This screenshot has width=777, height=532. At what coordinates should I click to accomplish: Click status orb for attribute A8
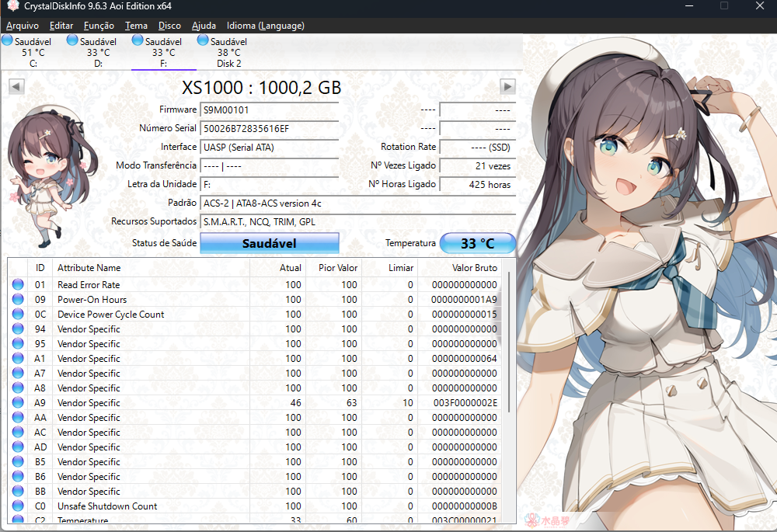click(18, 388)
